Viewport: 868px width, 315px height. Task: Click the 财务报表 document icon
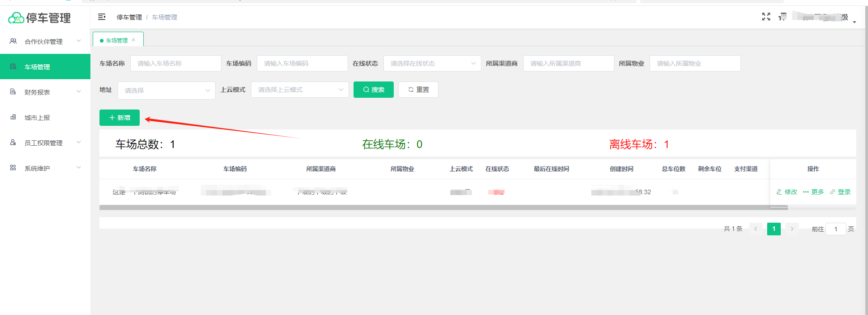coord(13,92)
